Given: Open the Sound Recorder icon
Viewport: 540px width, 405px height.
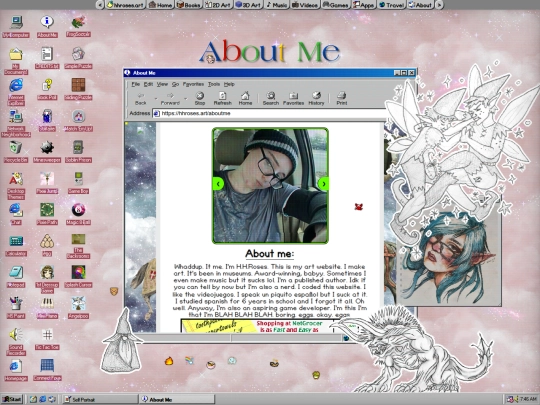Looking at the screenshot, I should pyautogui.click(x=16, y=342).
